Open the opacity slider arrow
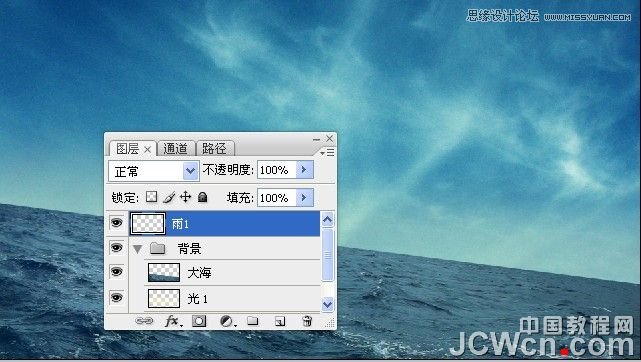641x362 pixels. pyautogui.click(x=305, y=170)
